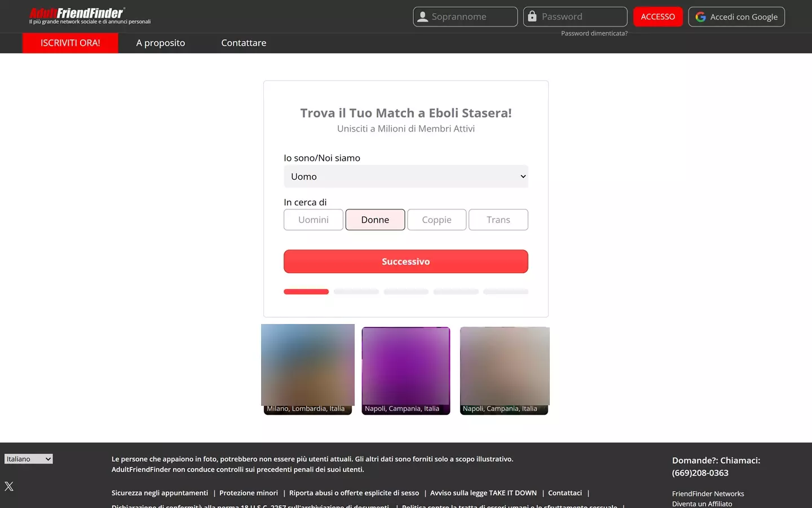Click the AdultFriendFinder logo

76,13
